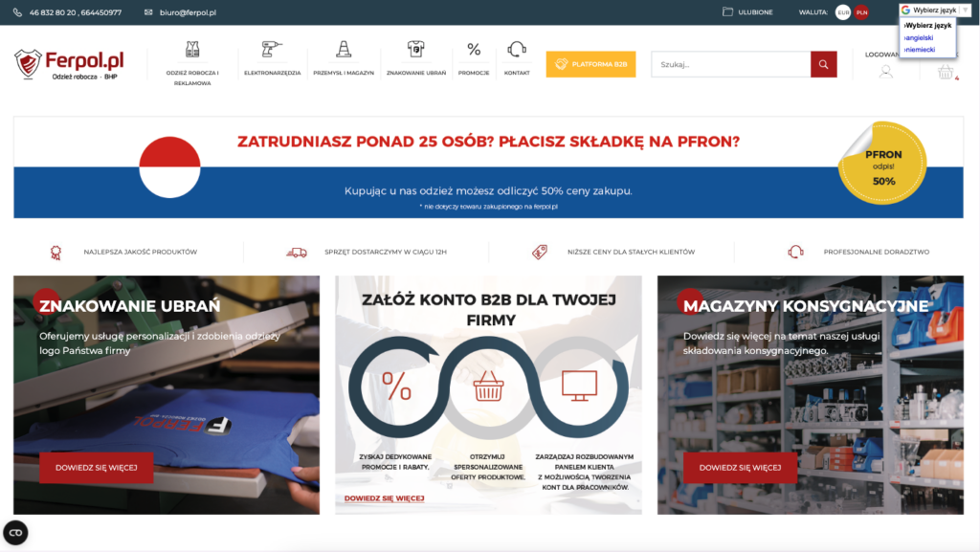Open the PFRON 50% discount banner
Viewport: 980px width, 552px height.
(x=488, y=167)
